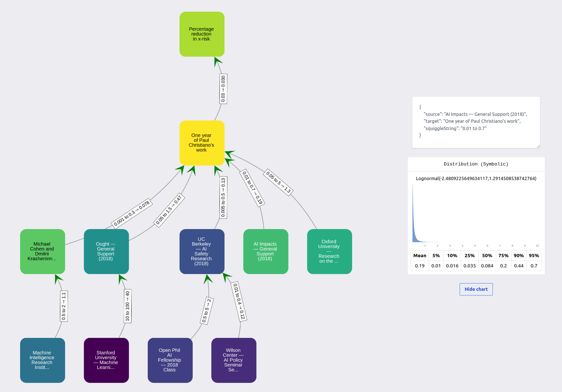The image size is (562, 392).
Task: Click edge label 0.01 to 0.7 → 0.19
Action: click(252, 188)
